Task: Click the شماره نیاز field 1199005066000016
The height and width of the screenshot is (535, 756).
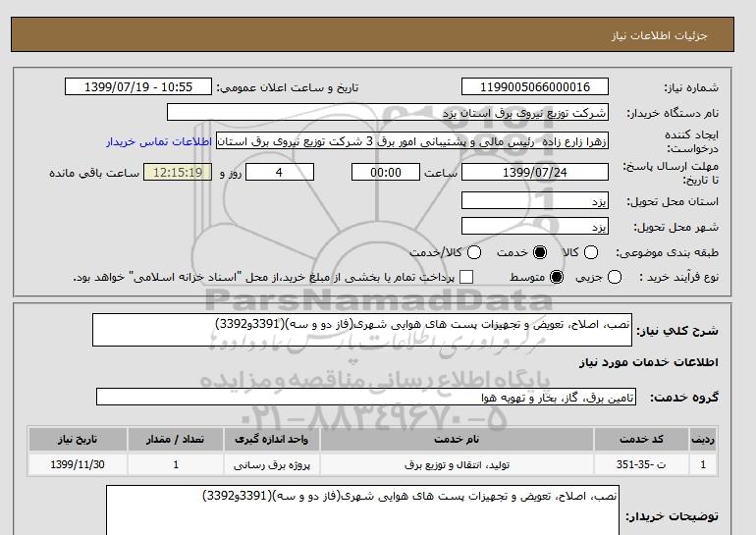Action: click(x=535, y=86)
